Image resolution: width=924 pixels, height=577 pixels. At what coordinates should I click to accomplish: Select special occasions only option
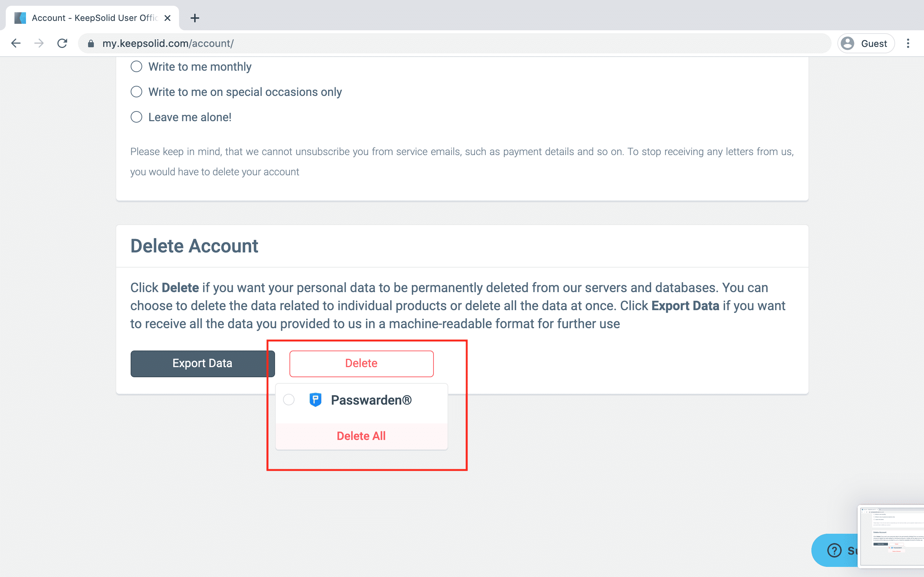[x=136, y=92]
